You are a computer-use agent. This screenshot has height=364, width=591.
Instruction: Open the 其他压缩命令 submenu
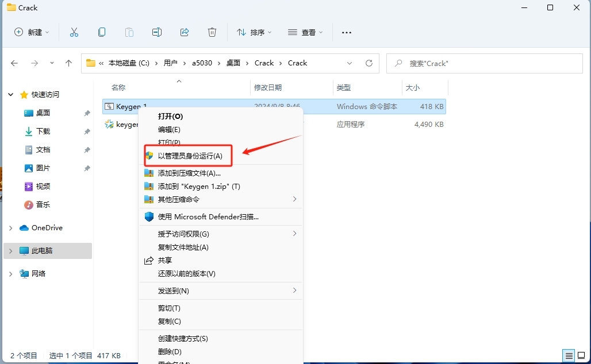(x=221, y=199)
